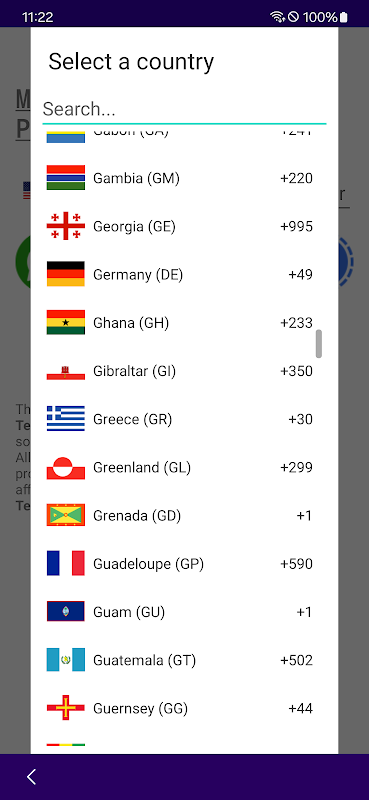Go back using the navigation arrow

coord(31,777)
